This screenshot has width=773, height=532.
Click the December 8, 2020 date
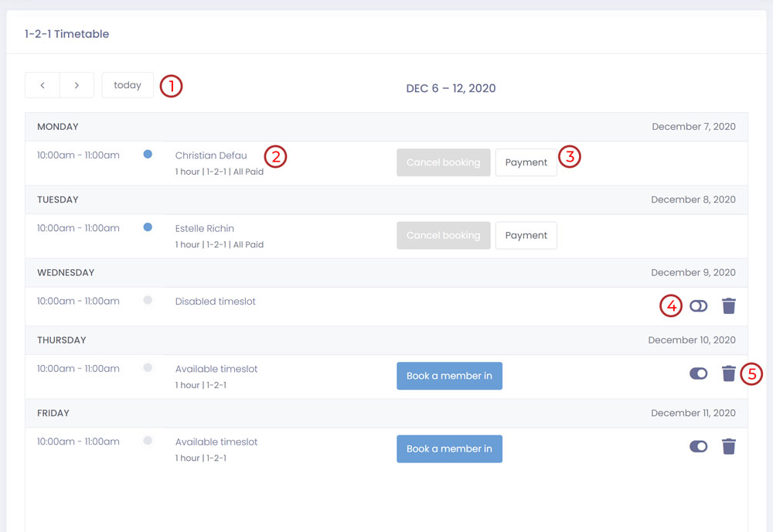pyautogui.click(x=693, y=199)
